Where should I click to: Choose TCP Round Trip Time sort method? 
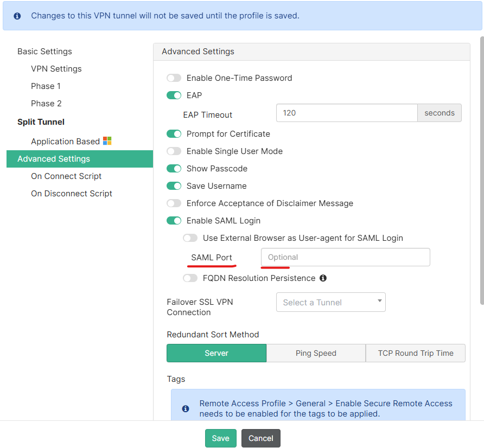(x=416, y=353)
